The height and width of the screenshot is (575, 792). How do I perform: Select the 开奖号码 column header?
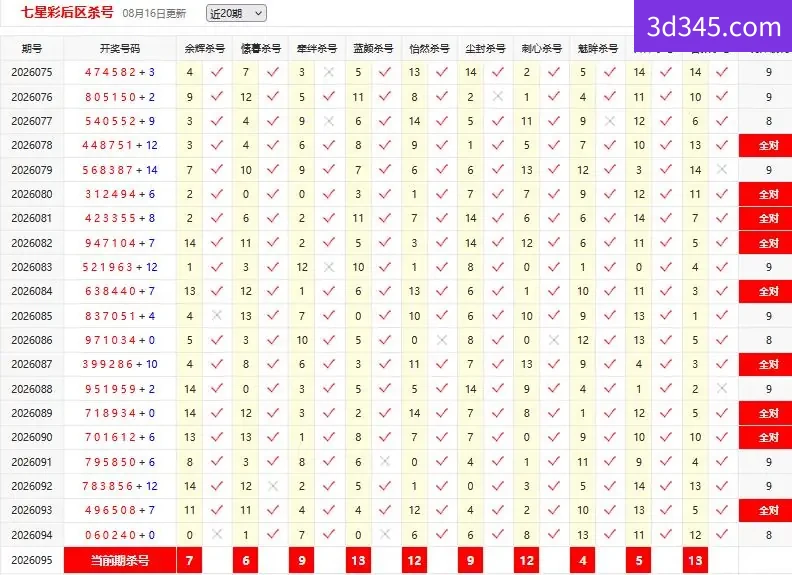click(x=120, y=49)
